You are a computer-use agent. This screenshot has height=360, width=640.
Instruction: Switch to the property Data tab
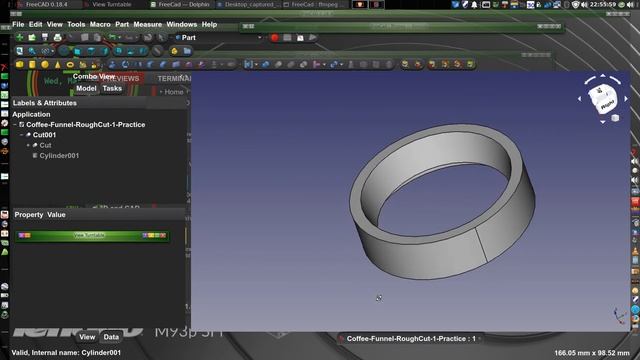(x=111, y=337)
